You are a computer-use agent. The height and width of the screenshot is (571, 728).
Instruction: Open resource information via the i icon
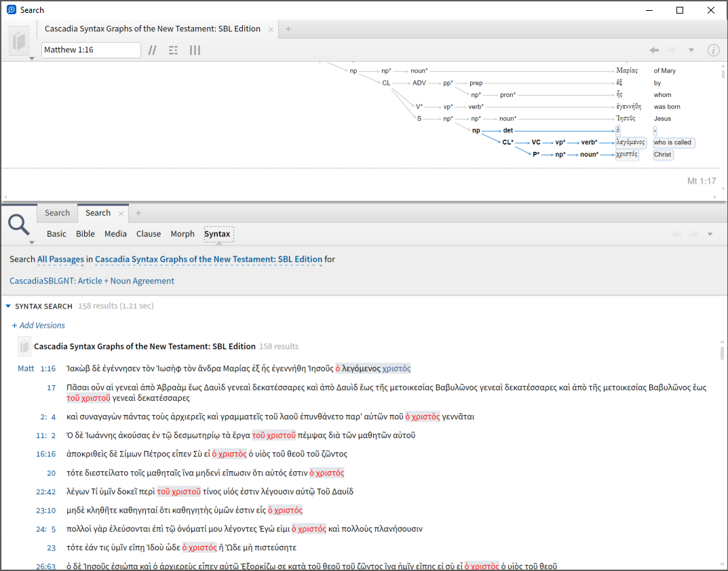[714, 50]
